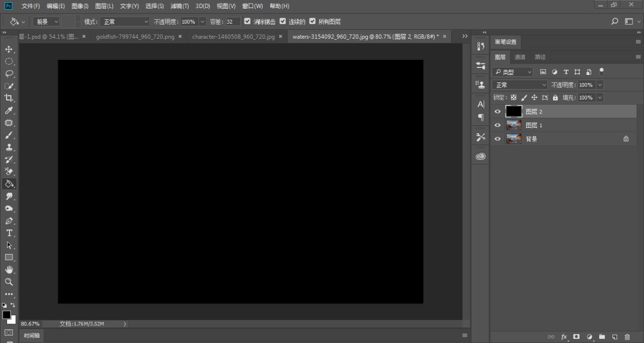The width and height of the screenshot is (644, 343).
Task: Open the Clone Source panel icon
Action: [480, 84]
